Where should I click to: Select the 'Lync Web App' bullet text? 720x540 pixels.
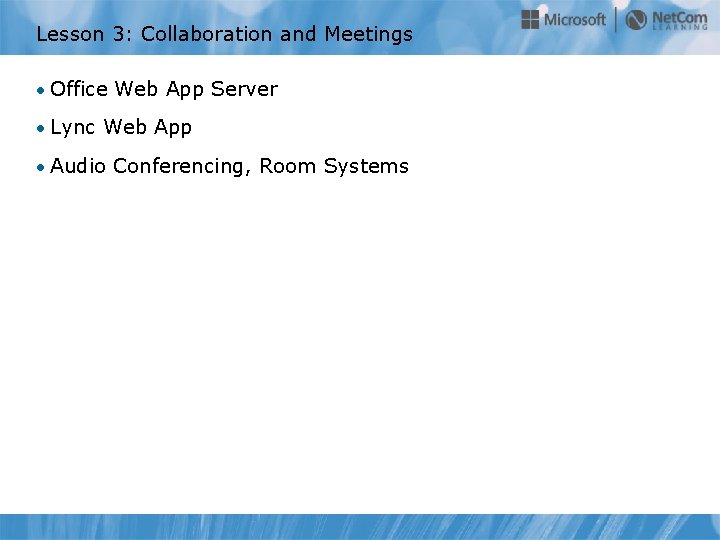(x=121, y=127)
